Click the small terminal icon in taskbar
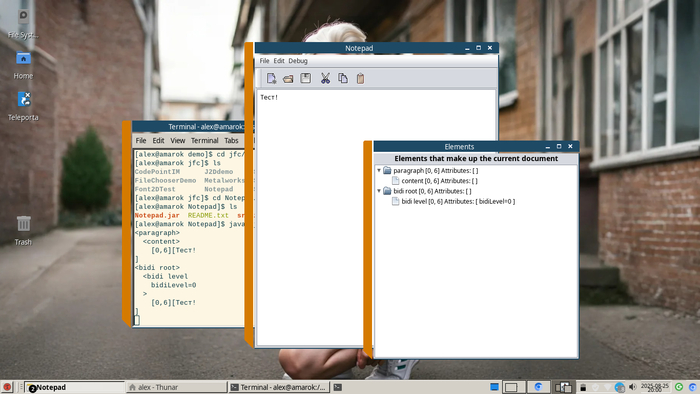Image resolution: width=700 pixels, height=394 pixels. [x=338, y=387]
